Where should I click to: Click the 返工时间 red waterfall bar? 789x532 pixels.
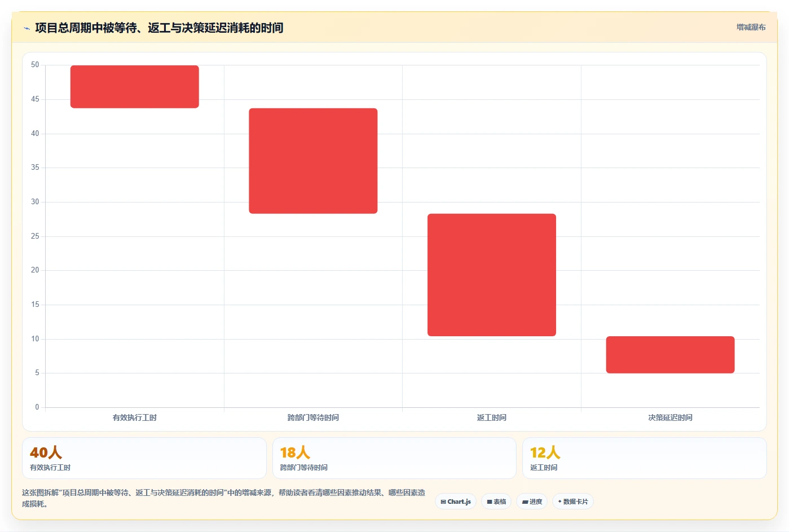point(492,275)
